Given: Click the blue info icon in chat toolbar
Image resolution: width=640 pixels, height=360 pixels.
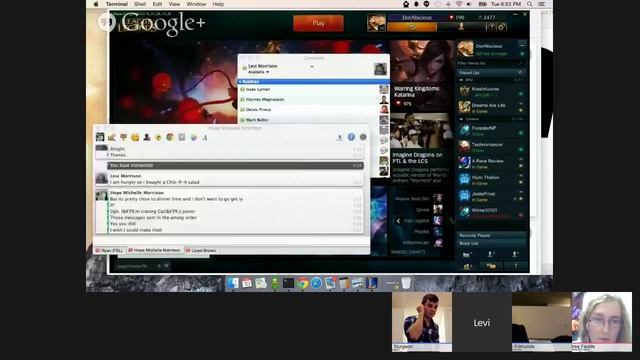Looking at the screenshot, I should click(x=351, y=137).
